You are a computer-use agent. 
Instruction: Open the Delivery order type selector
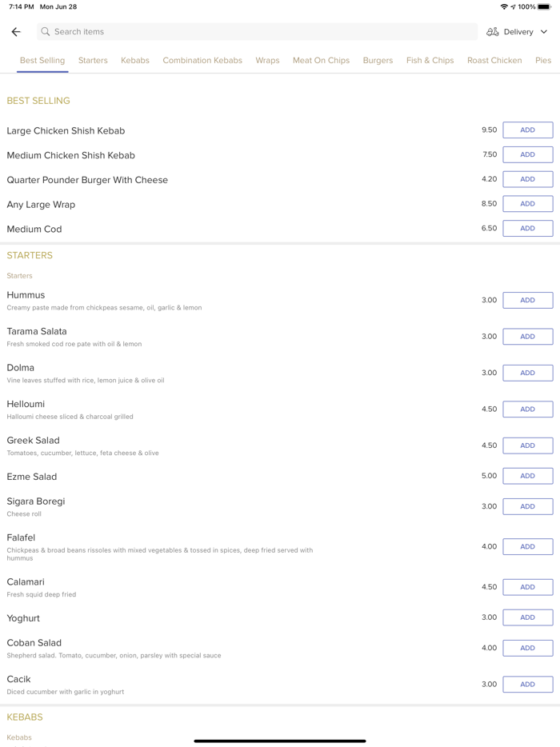click(518, 32)
